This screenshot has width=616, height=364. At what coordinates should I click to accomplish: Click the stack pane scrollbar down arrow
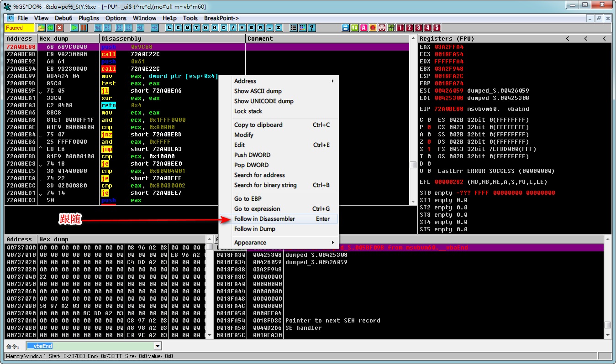click(607, 335)
